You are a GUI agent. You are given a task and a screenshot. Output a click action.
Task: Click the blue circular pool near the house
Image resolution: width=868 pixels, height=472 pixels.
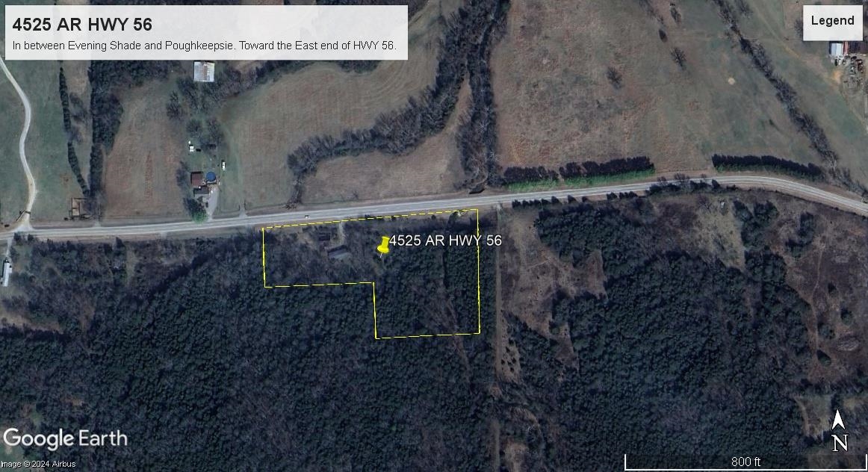(211, 176)
